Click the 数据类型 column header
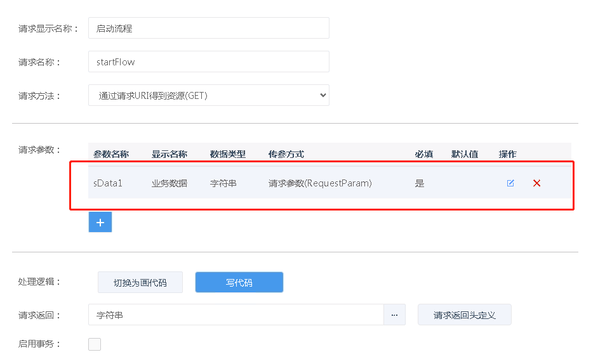 click(227, 154)
